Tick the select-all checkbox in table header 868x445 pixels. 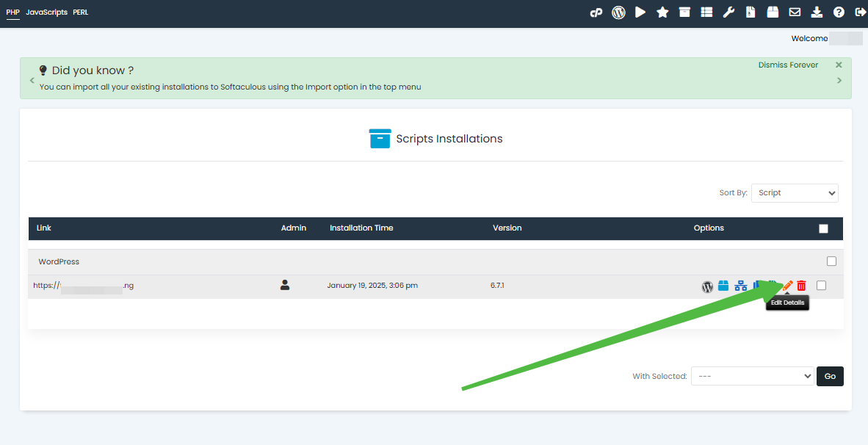pos(824,228)
